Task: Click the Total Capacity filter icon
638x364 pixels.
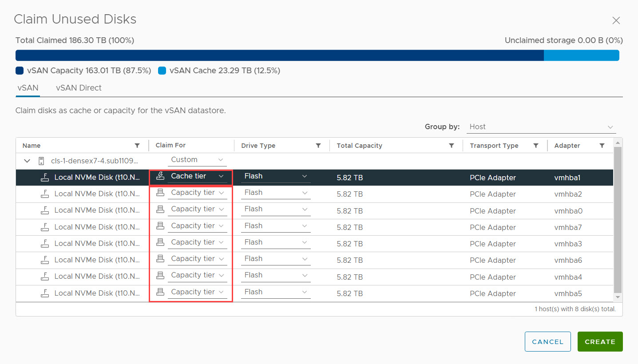Action: tap(452, 146)
